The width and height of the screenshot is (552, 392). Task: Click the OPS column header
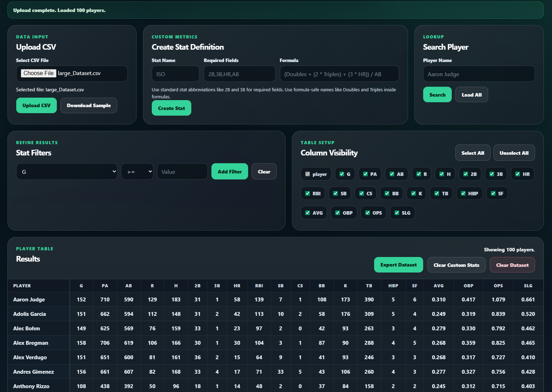pyautogui.click(x=498, y=286)
